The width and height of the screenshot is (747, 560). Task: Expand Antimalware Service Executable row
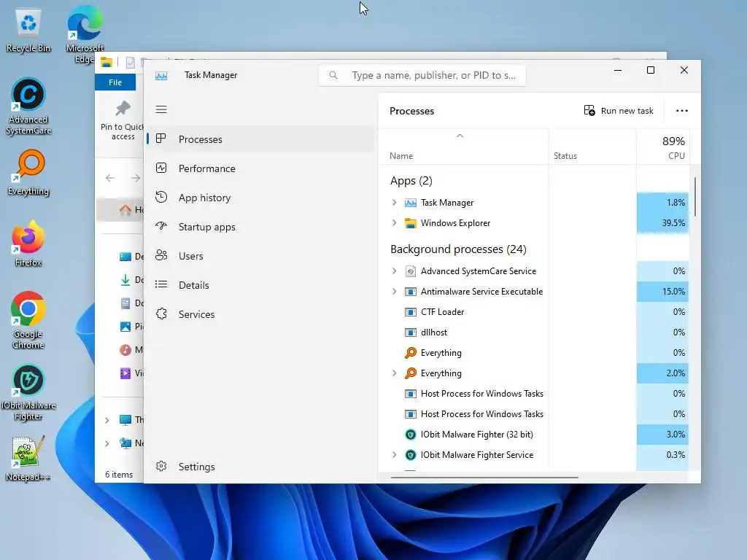tap(394, 292)
